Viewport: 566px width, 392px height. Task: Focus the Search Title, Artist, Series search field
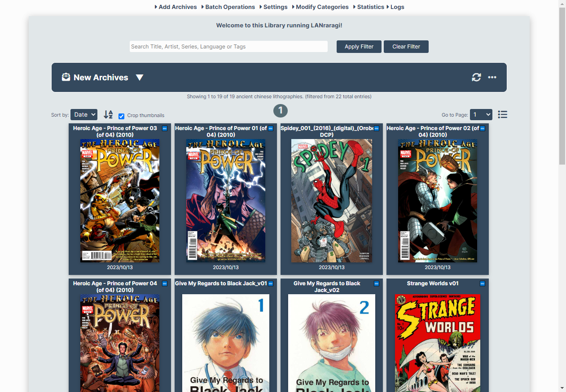click(x=228, y=47)
